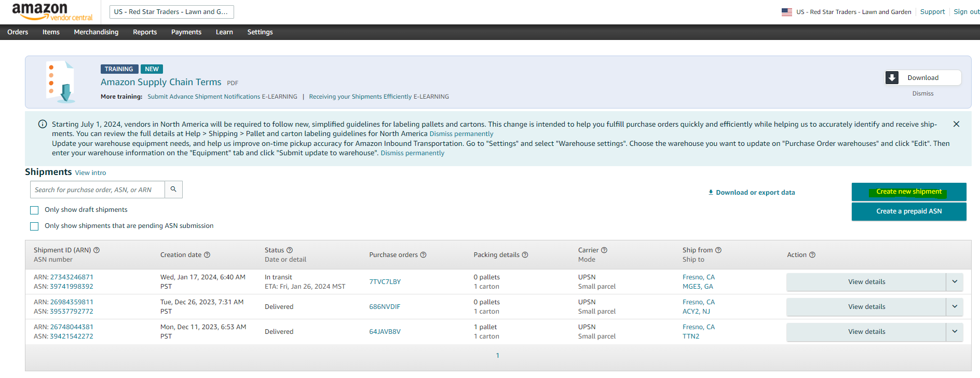Open Submit Advance Shipment Notifications e-learning

point(222,97)
